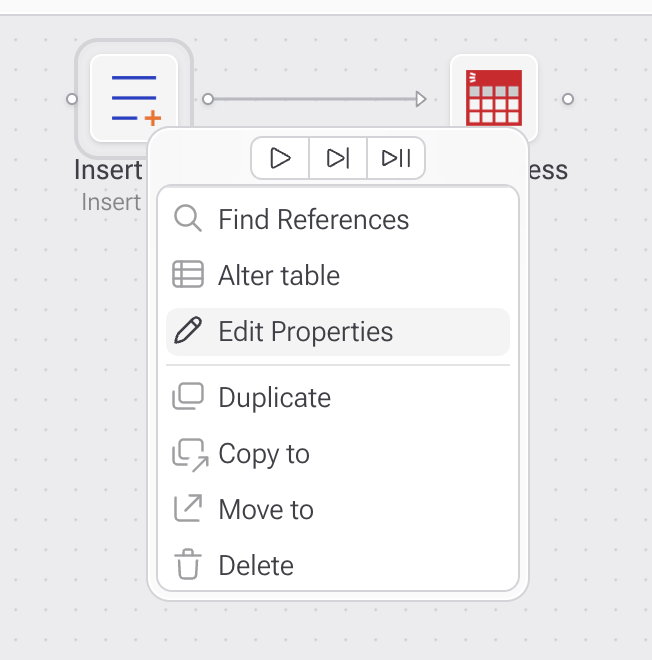Screen dimensions: 652x660
Task: Click the pencil icon beside Edit Properties
Action: [x=188, y=331]
